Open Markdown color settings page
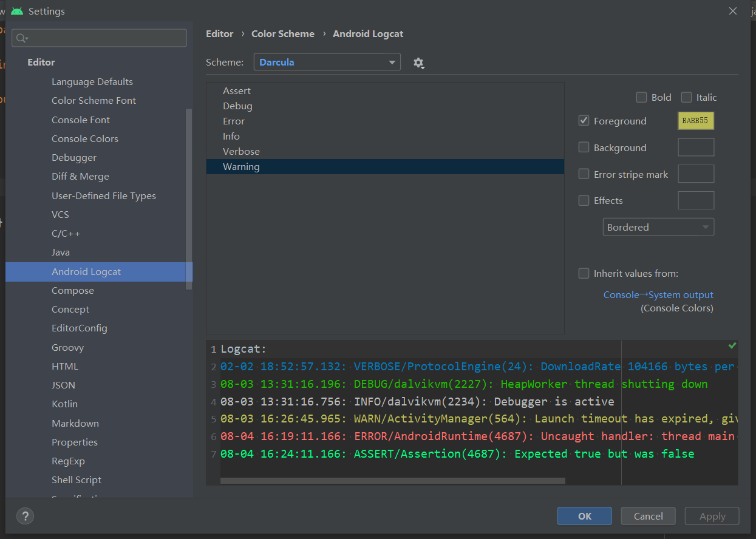This screenshot has width=756, height=539. point(75,423)
